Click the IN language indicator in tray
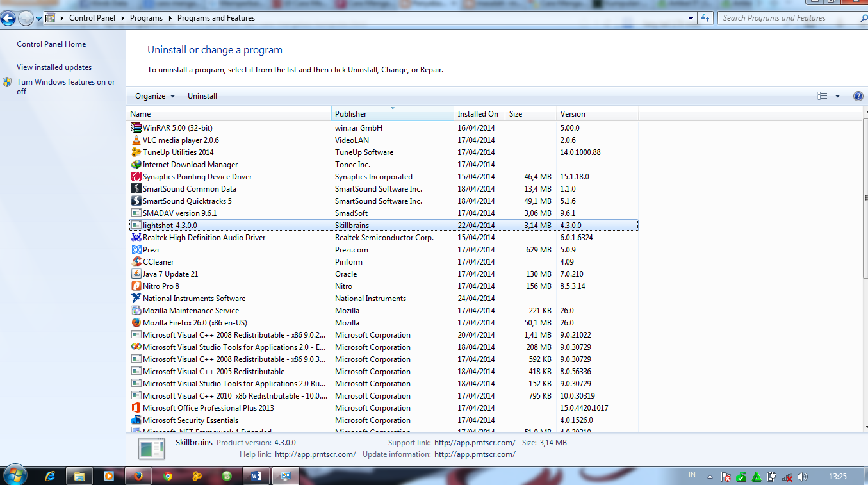Viewport: 868px width, 485px height. 692,475
